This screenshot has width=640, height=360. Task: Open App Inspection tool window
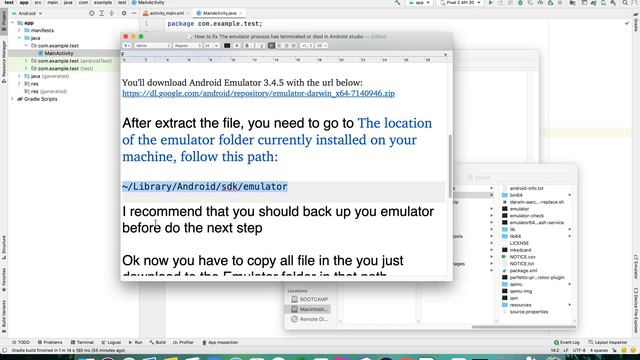[220, 342]
